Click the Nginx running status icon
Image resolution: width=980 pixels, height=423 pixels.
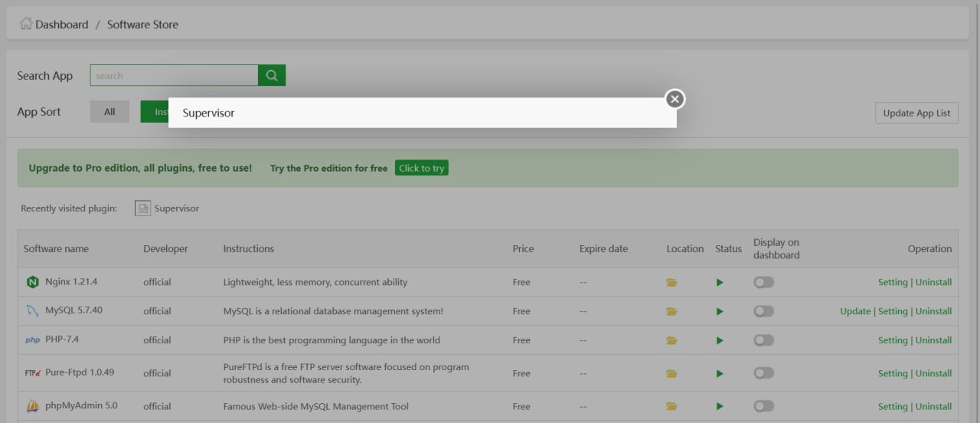point(720,283)
